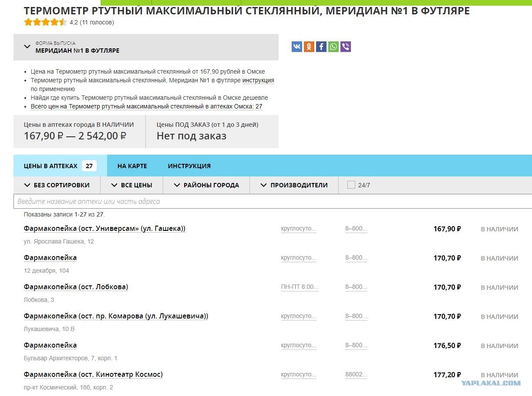Share the page via VK icon
The height and width of the screenshot is (396, 532).
tap(297, 47)
